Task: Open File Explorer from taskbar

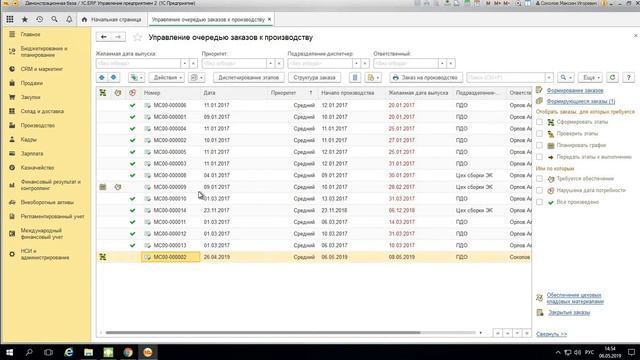Action: click(x=89, y=352)
